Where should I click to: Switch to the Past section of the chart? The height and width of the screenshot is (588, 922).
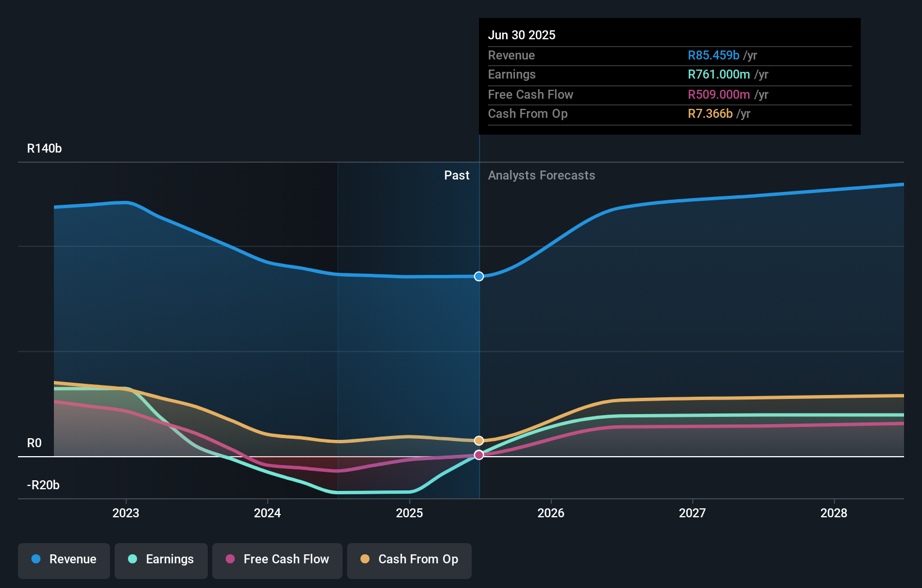pyautogui.click(x=457, y=175)
